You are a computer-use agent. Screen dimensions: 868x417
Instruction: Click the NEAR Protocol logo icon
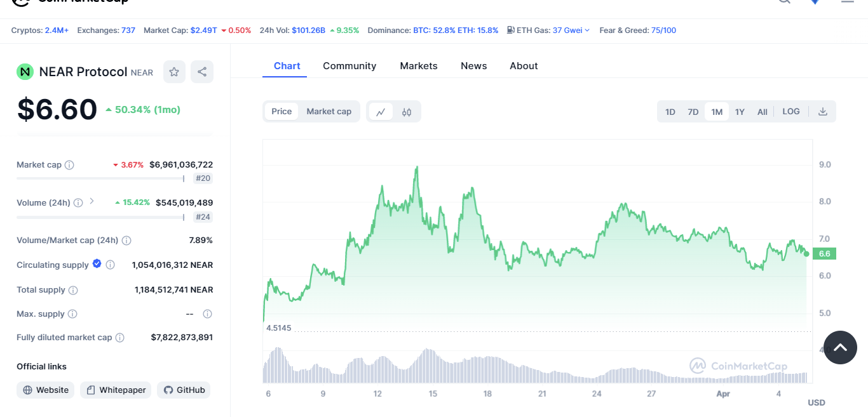coord(25,72)
